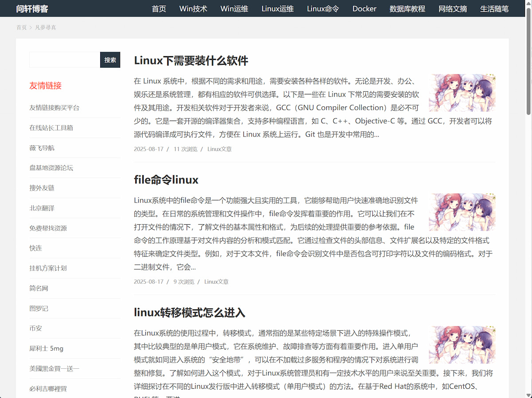Click the first article's thumbnail image
This screenshot has width=532, height=398.
(462, 93)
